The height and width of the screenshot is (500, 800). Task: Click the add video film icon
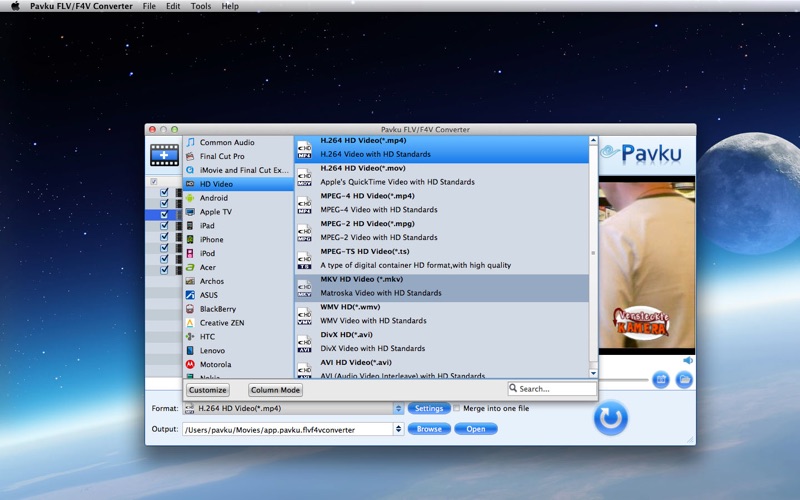pos(164,155)
